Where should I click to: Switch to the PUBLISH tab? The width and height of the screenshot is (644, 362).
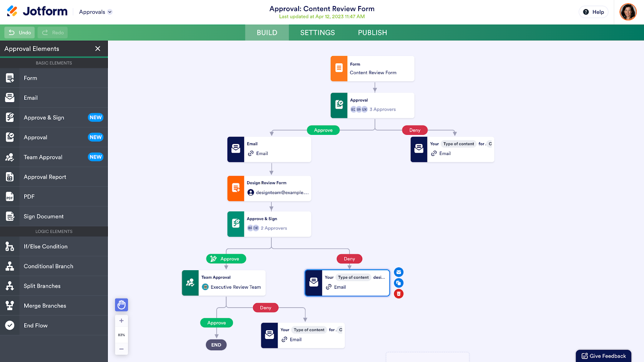372,33
